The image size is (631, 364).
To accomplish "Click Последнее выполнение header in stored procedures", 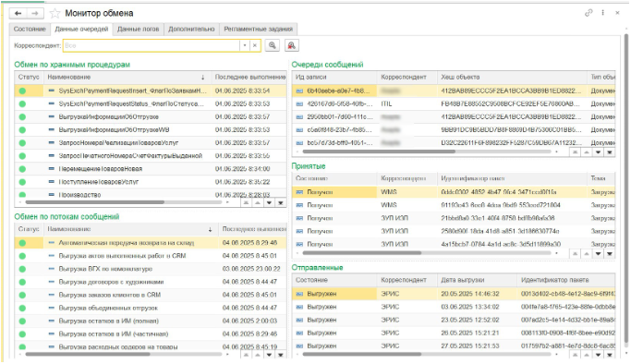I will (x=249, y=77).
